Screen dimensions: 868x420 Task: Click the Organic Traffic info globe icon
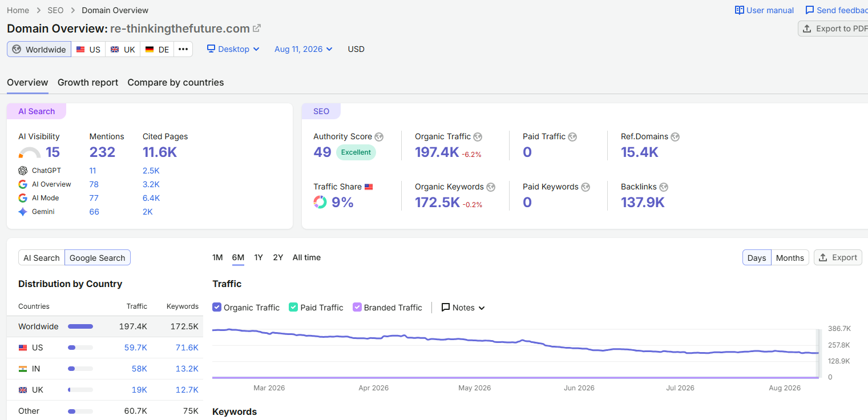(x=478, y=137)
